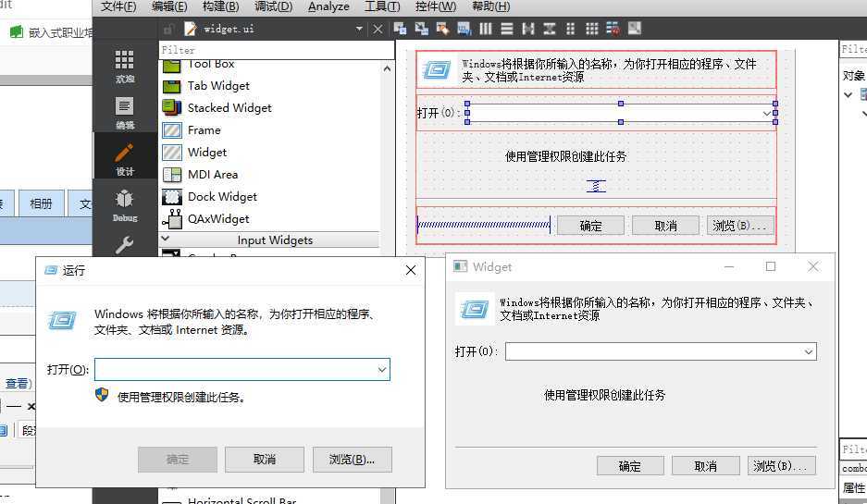Viewport: 867px width, 504px height.
Task: Select the Edit Tab Order icon
Action: pyautogui.click(x=464, y=29)
